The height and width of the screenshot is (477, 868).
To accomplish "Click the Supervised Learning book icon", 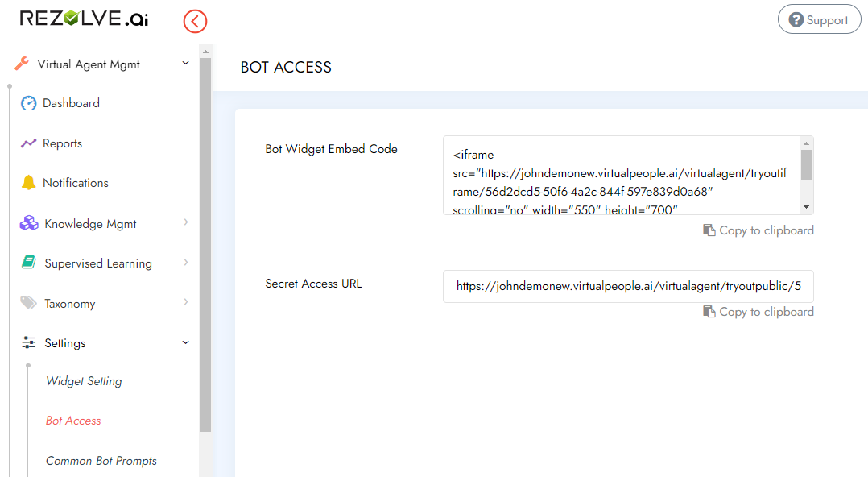I will point(29,262).
